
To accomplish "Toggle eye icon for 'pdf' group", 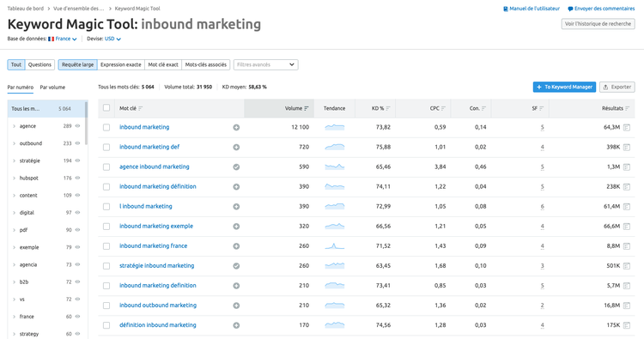I will [77, 230].
